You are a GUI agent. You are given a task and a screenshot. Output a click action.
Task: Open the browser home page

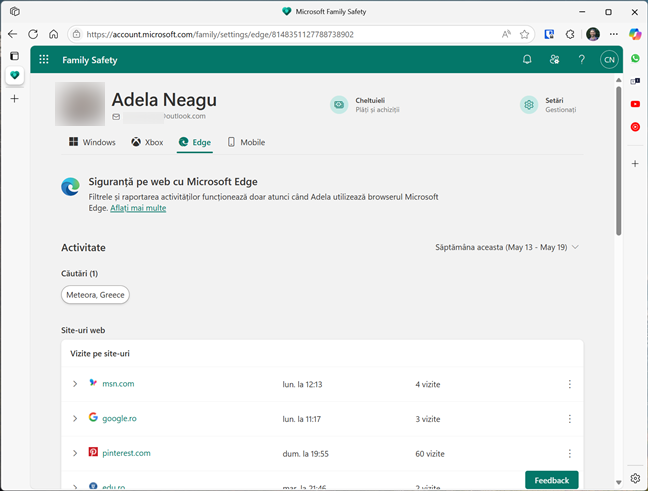pyautogui.click(x=54, y=34)
